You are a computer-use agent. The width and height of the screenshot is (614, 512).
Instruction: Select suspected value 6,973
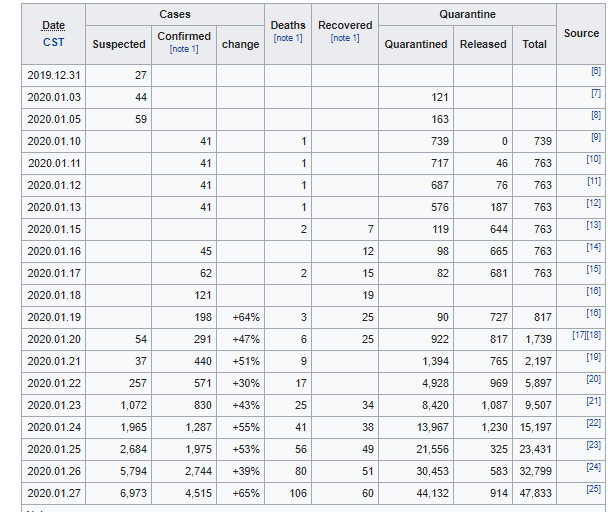point(133,493)
